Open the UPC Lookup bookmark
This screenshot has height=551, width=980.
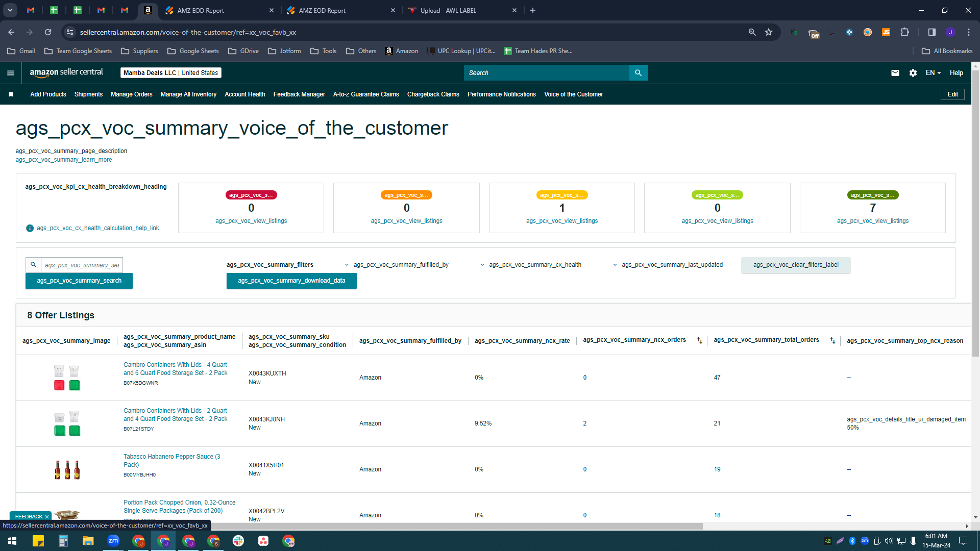pyautogui.click(x=461, y=51)
